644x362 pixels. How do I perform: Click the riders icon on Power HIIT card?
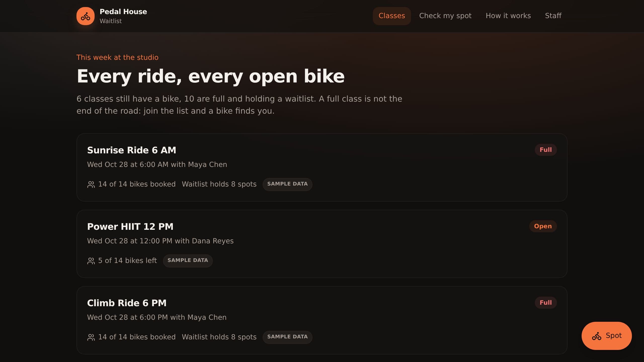[x=91, y=261]
